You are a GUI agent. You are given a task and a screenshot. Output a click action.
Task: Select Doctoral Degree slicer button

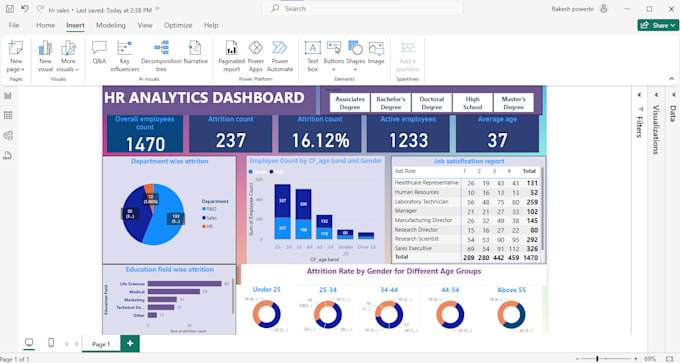[432, 103]
